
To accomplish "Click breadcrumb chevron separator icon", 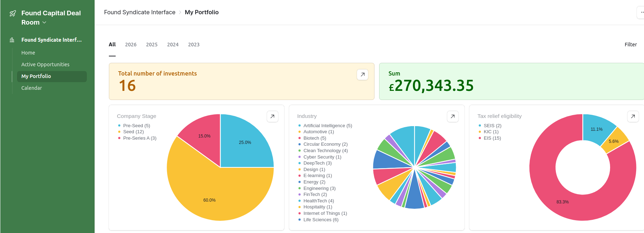I will point(180,12).
